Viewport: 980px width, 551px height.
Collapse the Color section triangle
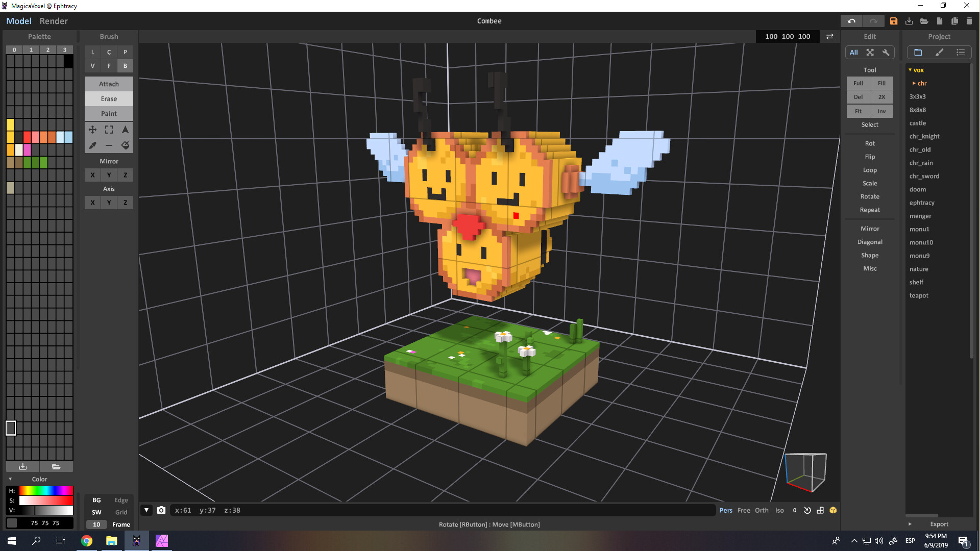10,479
